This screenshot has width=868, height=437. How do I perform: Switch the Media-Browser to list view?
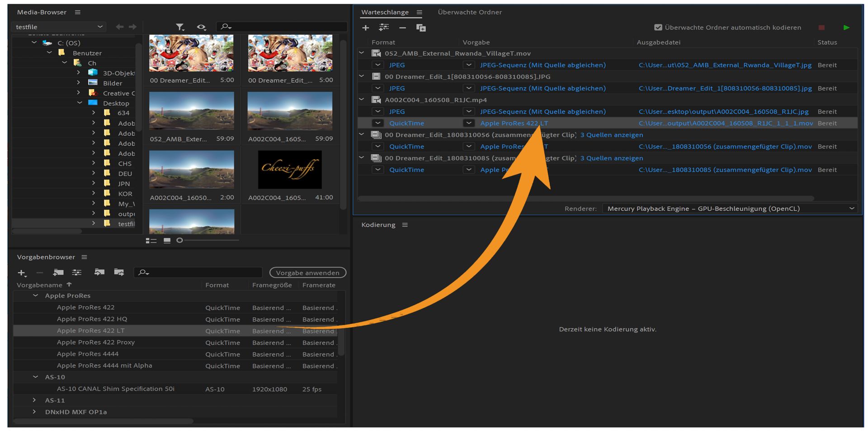[x=151, y=241]
